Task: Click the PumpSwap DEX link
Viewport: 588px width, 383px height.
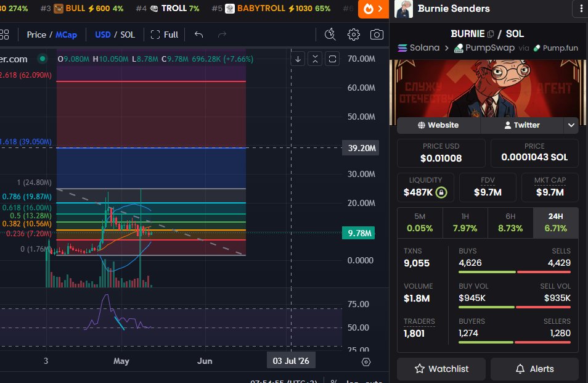Action: pos(484,48)
